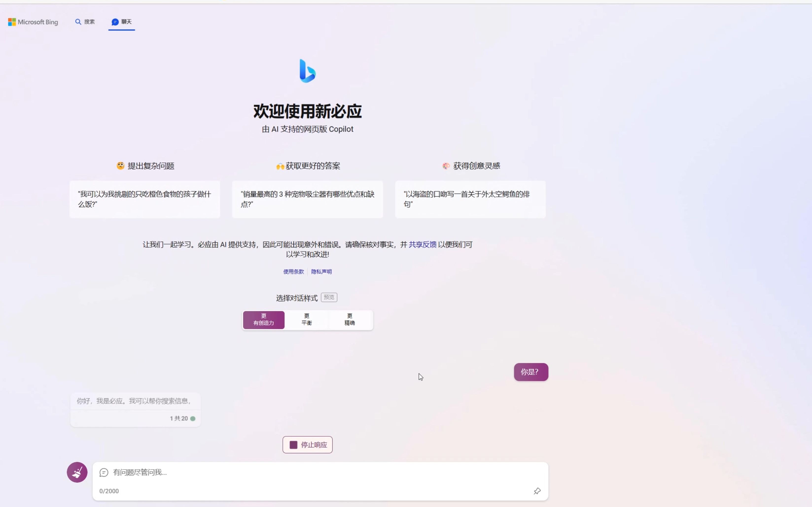Click the blue Bing b logo
The image size is (812, 507).
307,71
